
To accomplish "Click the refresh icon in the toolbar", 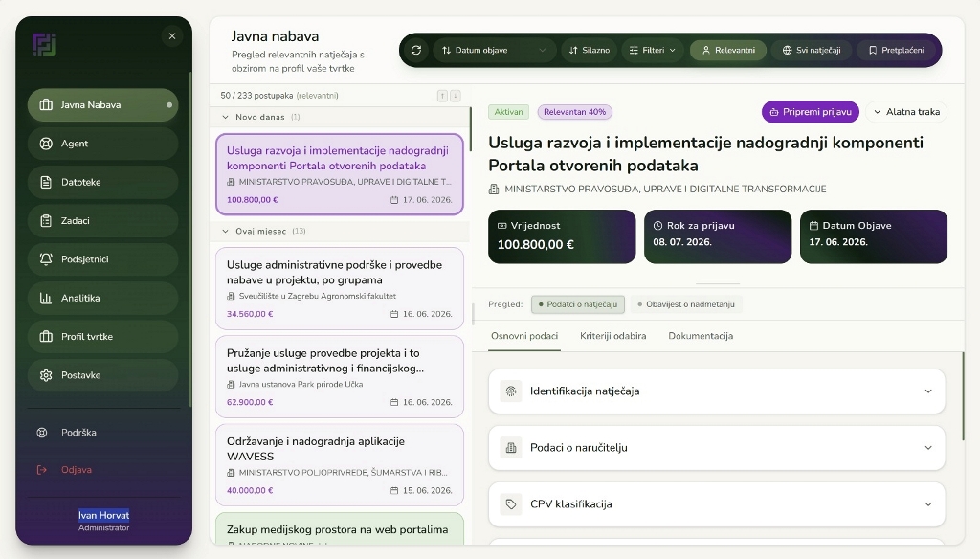I will click(416, 50).
